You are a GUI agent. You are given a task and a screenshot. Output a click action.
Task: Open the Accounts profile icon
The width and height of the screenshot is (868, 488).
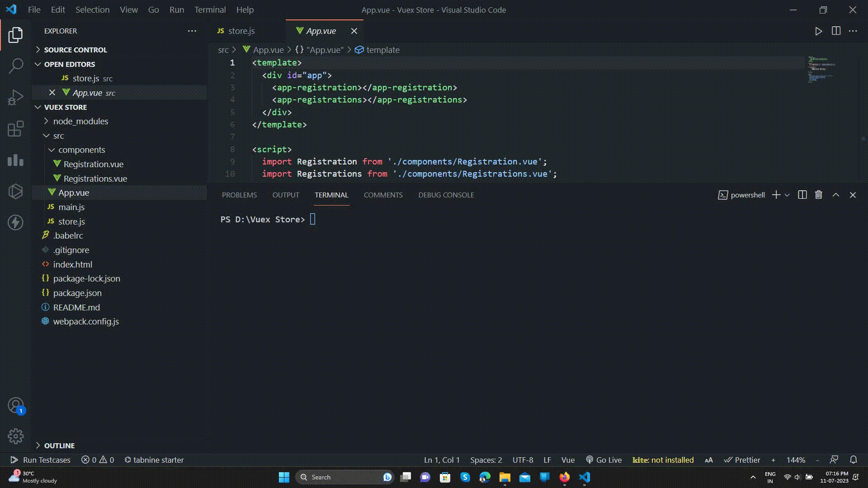pos(15,405)
